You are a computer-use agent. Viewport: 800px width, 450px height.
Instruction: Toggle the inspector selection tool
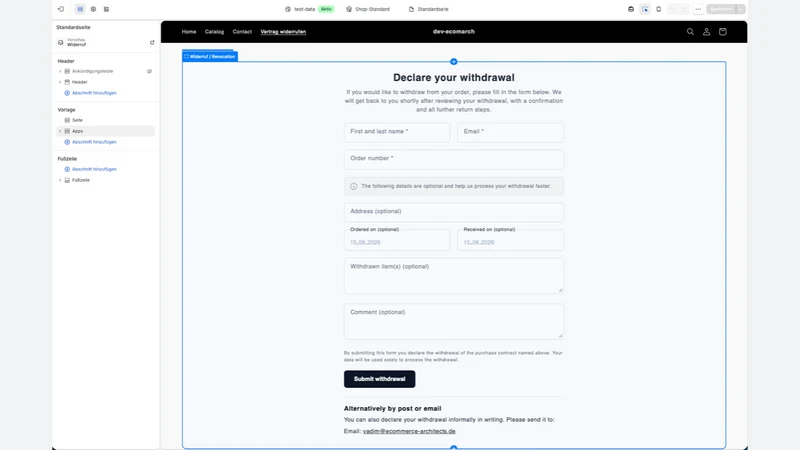pos(645,9)
